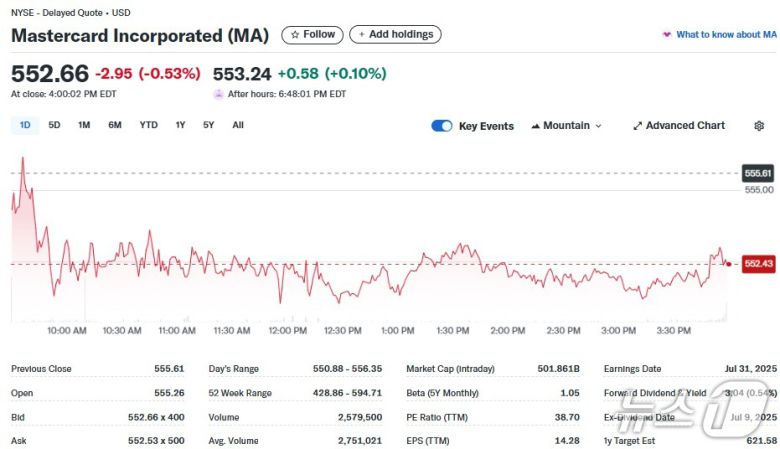Click the 1:00 PM chart axis label
This screenshot has height=449, width=780.
pyautogui.click(x=397, y=330)
